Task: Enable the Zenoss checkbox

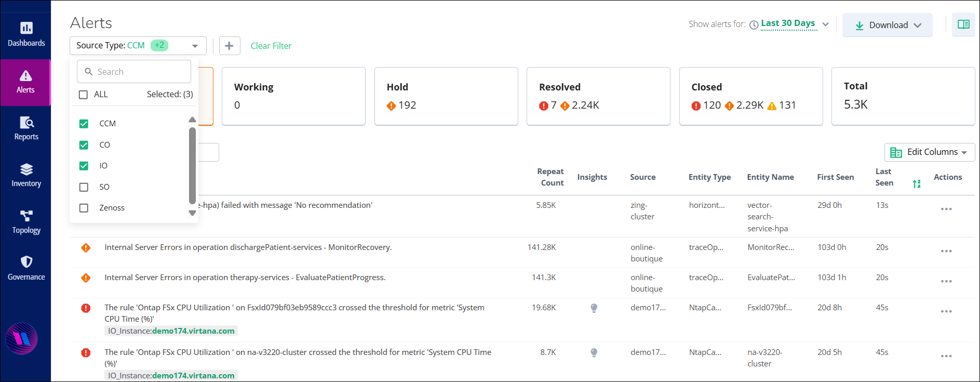Action: point(84,208)
